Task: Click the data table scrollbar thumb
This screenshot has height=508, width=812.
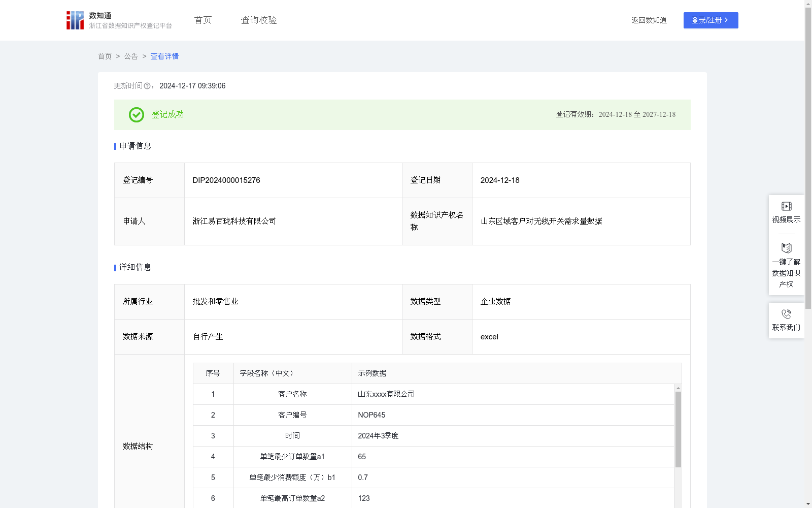Action: coord(678,429)
